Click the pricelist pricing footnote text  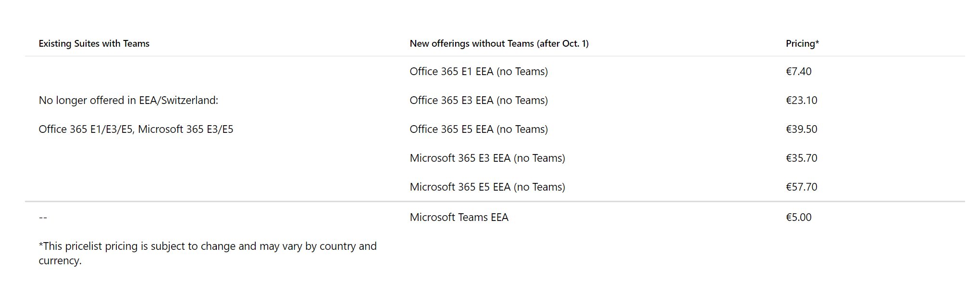point(208,253)
